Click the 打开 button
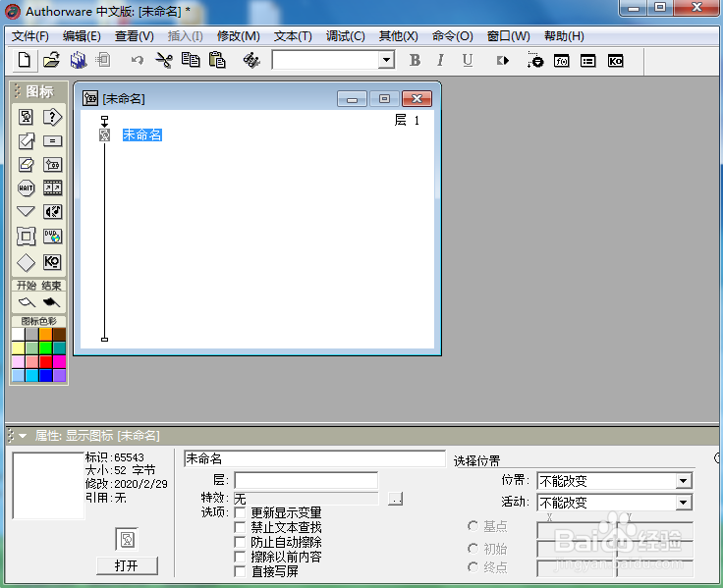This screenshot has height=588, width=723. (x=127, y=565)
